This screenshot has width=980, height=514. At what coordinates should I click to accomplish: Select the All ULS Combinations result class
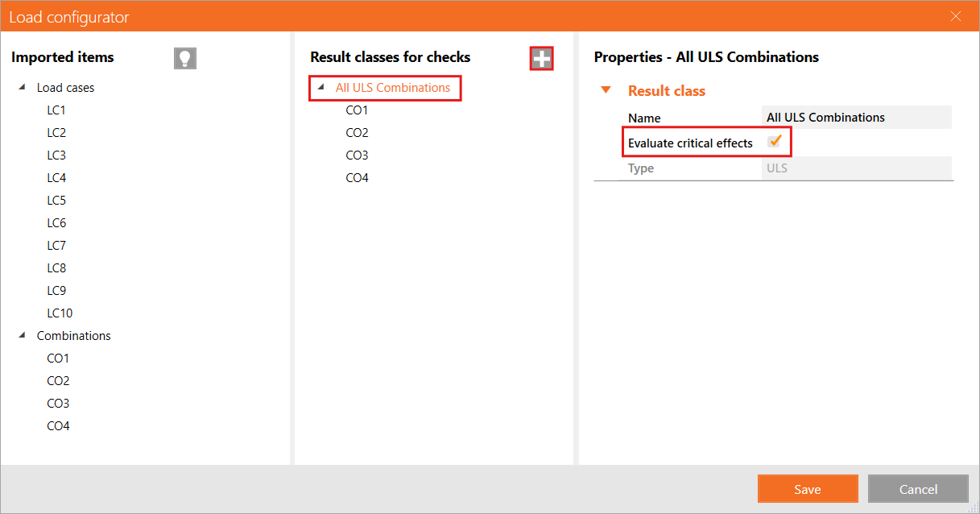click(x=393, y=88)
